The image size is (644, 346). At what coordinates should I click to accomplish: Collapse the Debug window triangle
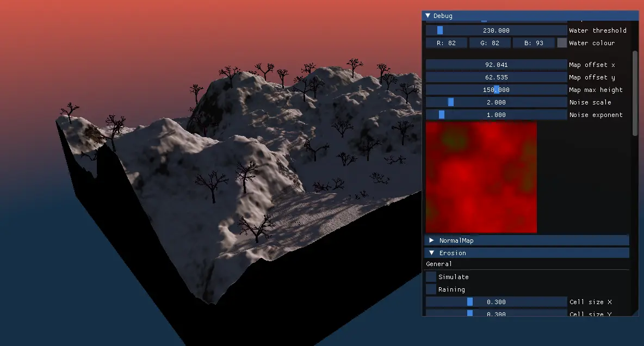[428, 16]
